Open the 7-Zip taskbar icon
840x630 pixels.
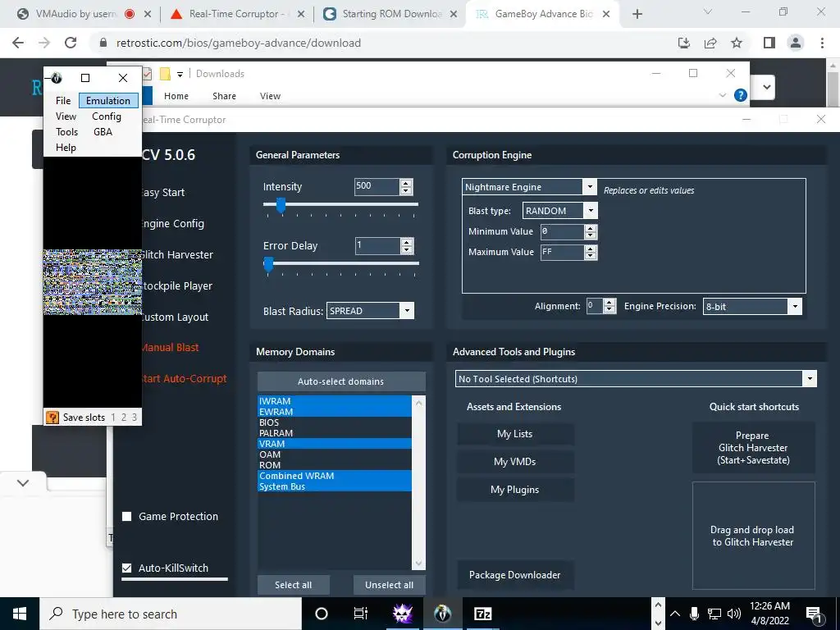[482, 614]
